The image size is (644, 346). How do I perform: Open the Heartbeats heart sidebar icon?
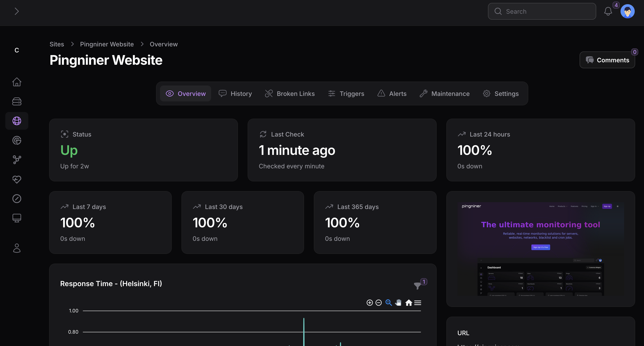tap(17, 179)
